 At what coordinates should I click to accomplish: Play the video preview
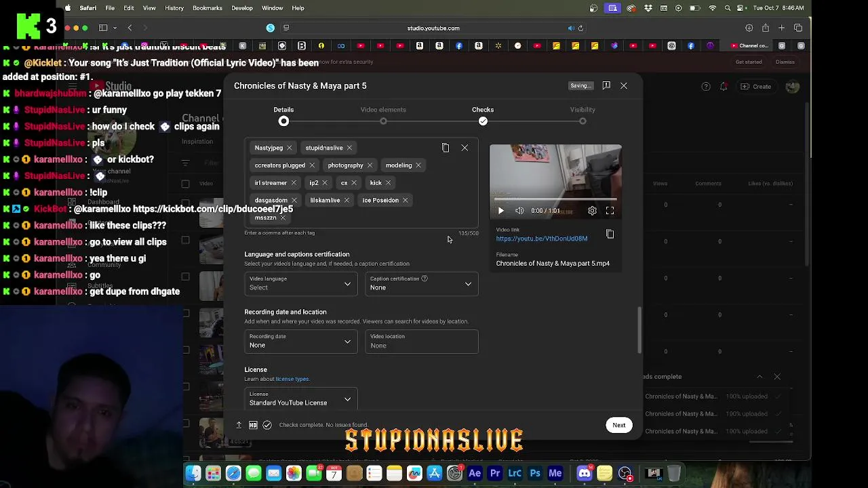tap(501, 211)
